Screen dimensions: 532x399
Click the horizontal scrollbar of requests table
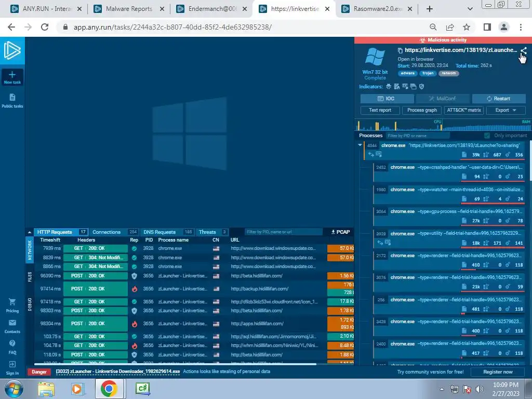coord(176,364)
